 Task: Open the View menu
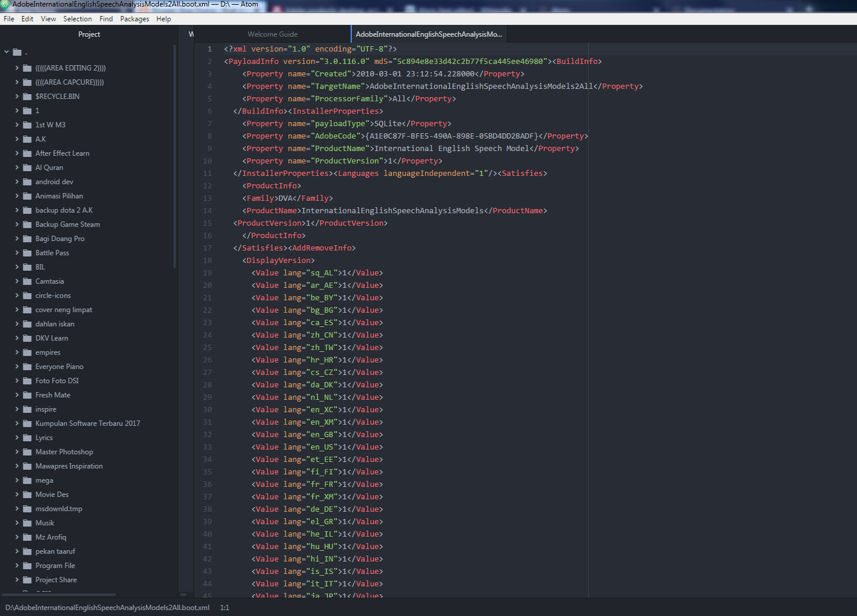click(x=49, y=19)
